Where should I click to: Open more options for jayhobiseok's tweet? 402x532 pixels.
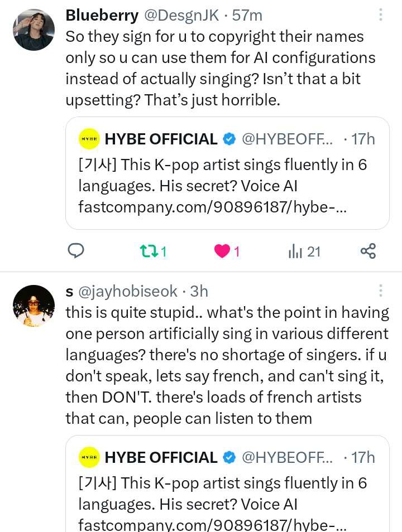(381, 291)
